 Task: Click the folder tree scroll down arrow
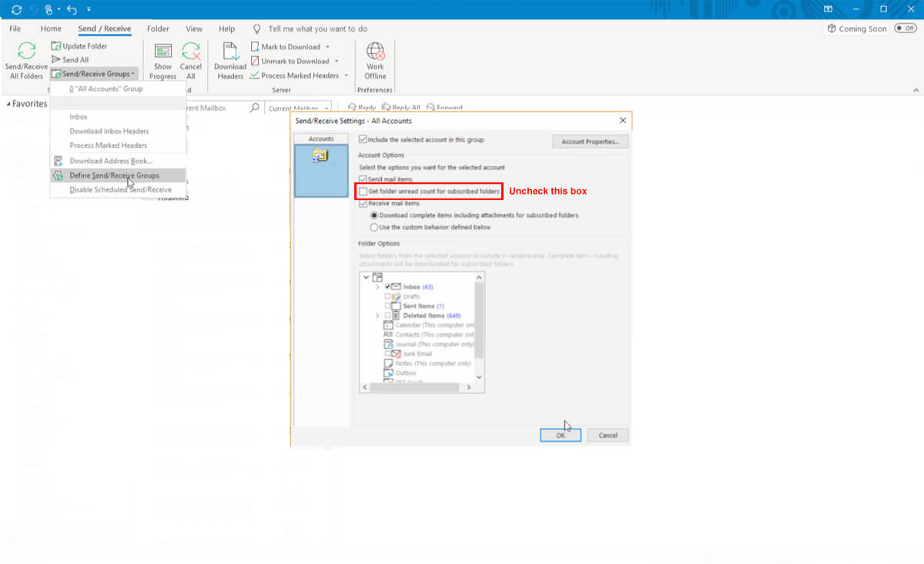[x=479, y=377]
